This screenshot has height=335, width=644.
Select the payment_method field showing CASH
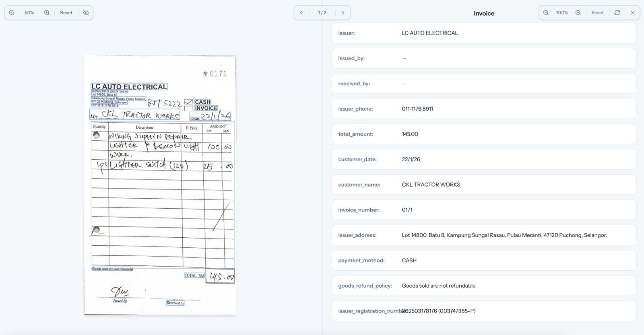(x=483, y=261)
